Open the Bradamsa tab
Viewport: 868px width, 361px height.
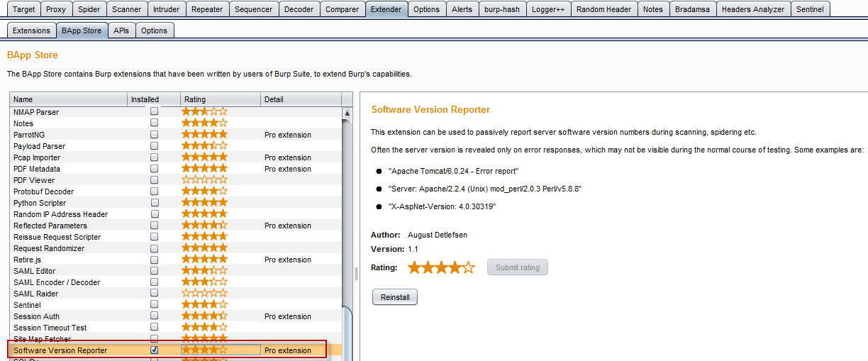693,9
